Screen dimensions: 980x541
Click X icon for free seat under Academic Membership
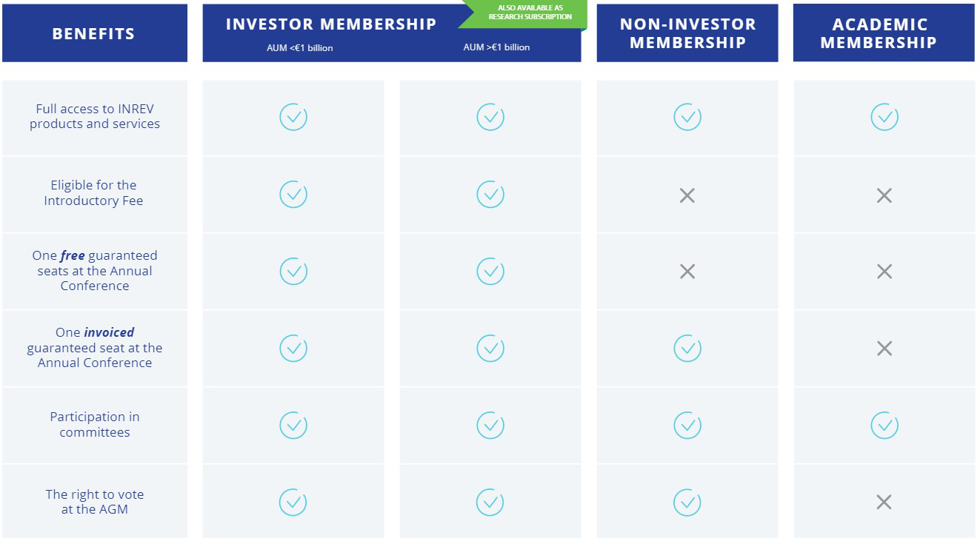(884, 272)
